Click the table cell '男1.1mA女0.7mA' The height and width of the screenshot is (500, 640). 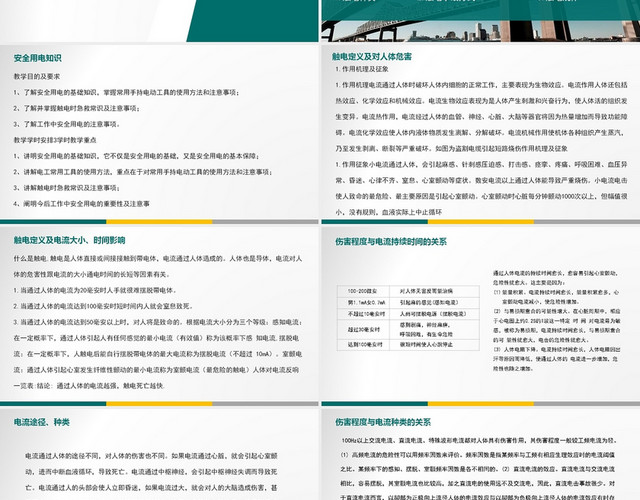coord(363,302)
